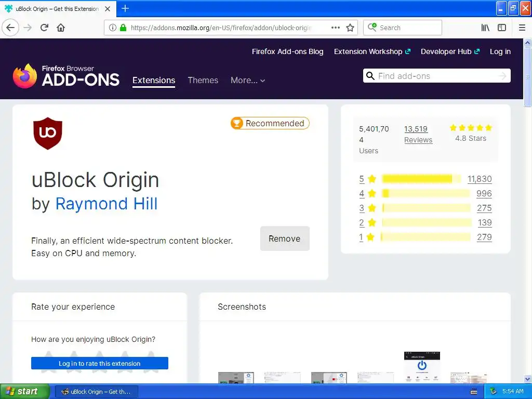
Task: Click the network tray icon near clock
Action: (x=494, y=392)
